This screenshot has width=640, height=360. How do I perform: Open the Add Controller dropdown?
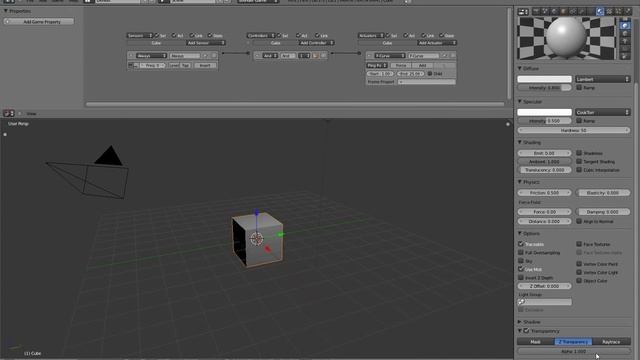click(x=316, y=43)
